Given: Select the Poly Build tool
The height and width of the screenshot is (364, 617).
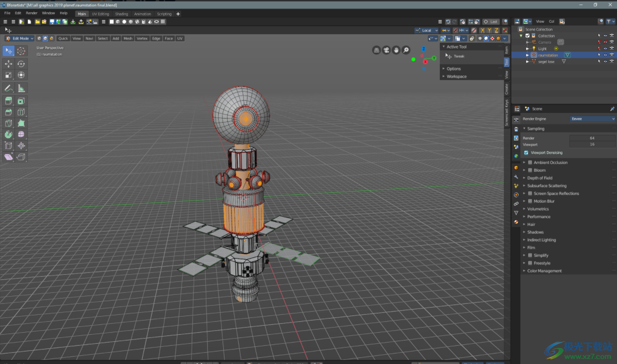Looking at the screenshot, I should coord(21,123).
